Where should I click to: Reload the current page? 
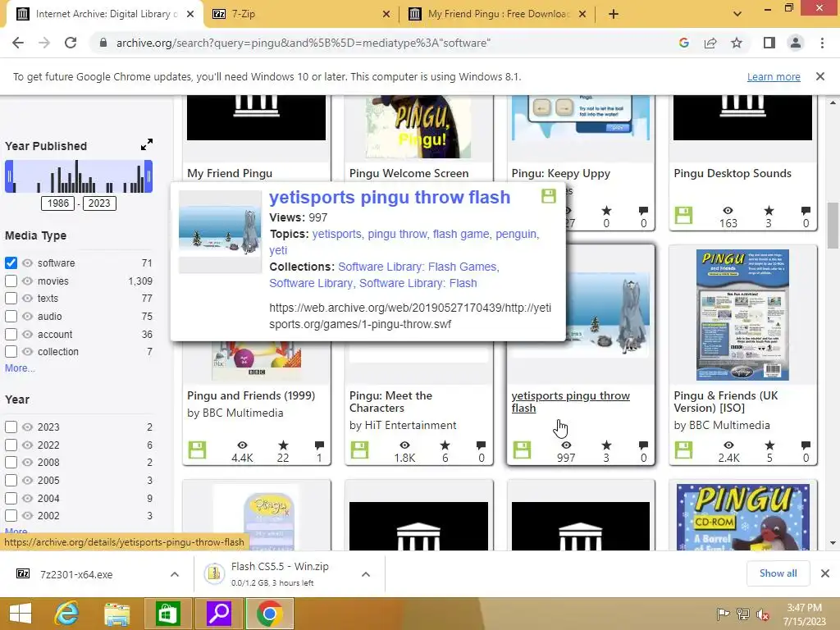71,43
